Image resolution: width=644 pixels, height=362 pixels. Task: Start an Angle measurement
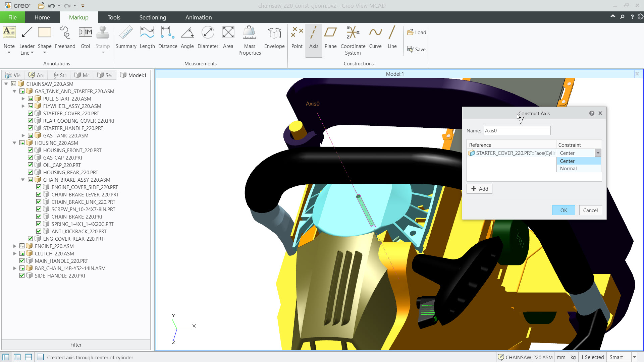coord(187,38)
